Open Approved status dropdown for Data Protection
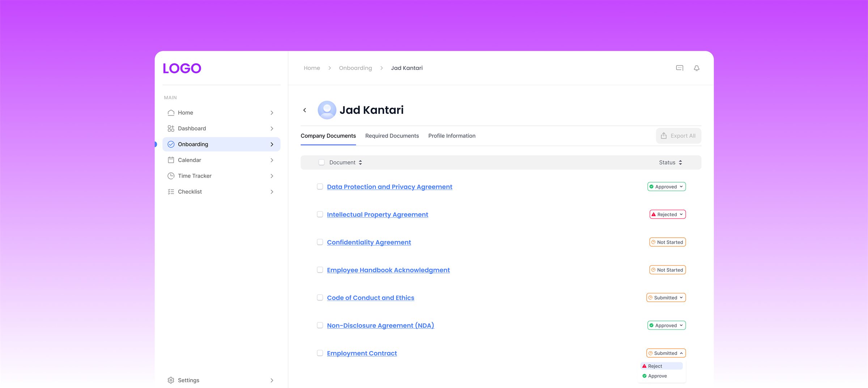The height and width of the screenshot is (388, 868). (667, 187)
